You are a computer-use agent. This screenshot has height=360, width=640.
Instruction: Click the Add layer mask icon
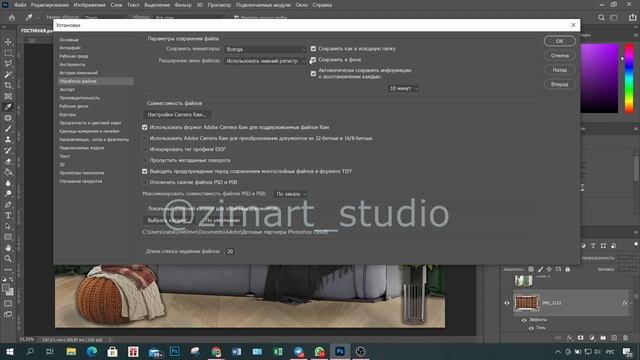[581, 338]
